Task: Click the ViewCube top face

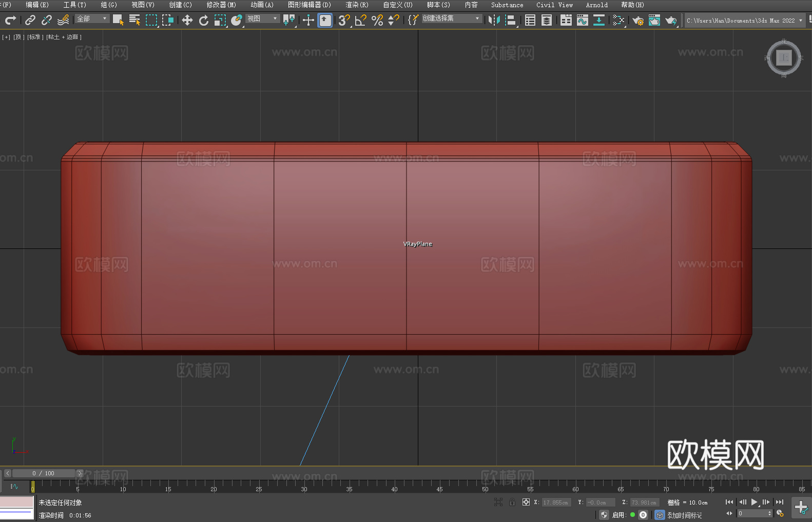Action: pyautogui.click(x=784, y=57)
